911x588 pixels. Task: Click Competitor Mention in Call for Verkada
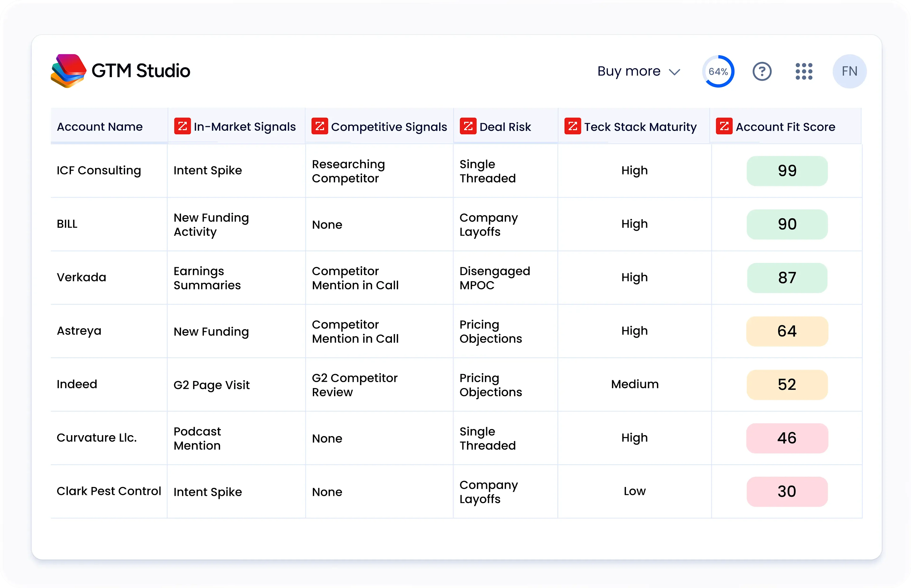click(355, 278)
